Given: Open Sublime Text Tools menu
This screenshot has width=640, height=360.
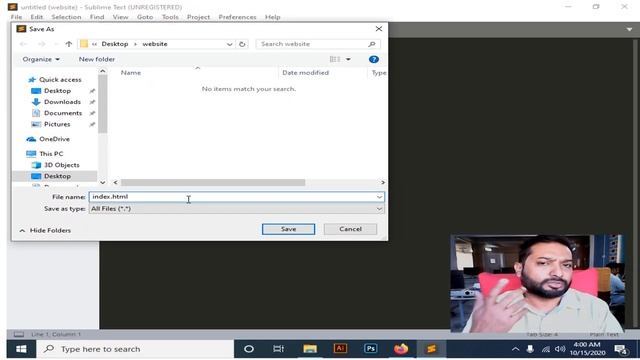Looking at the screenshot, I should pos(170,17).
